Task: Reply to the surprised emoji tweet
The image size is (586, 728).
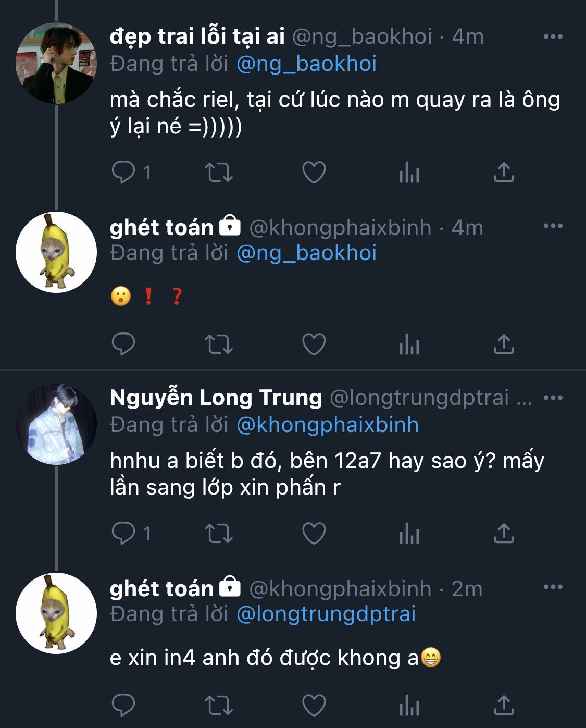Action: (x=123, y=344)
